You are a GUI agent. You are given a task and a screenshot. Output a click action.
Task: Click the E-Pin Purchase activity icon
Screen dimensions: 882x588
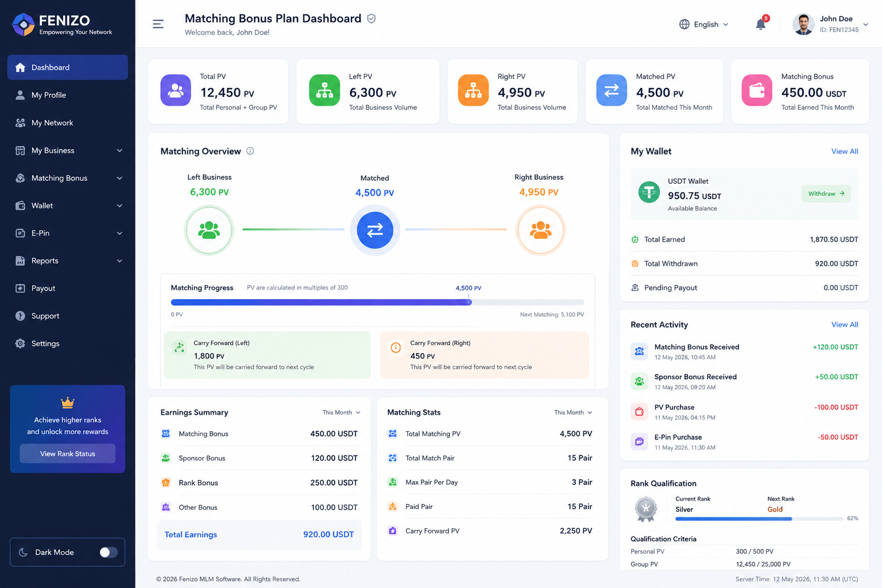(x=639, y=441)
